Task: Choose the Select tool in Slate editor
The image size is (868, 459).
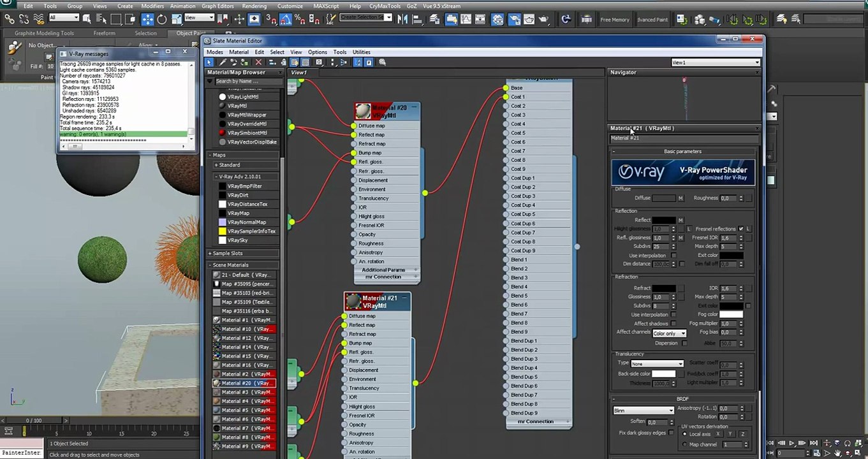Action: (x=209, y=62)
